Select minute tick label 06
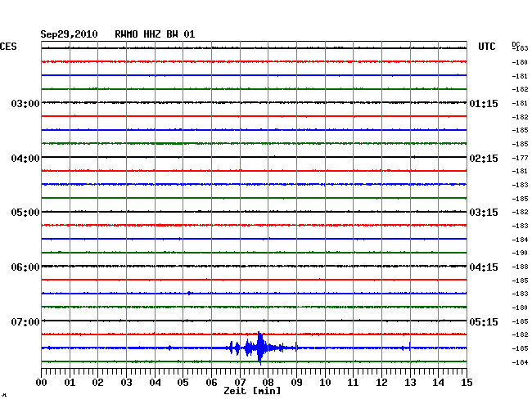The height and width of the screenshot is (404, 532). click(x=211, y=383)
